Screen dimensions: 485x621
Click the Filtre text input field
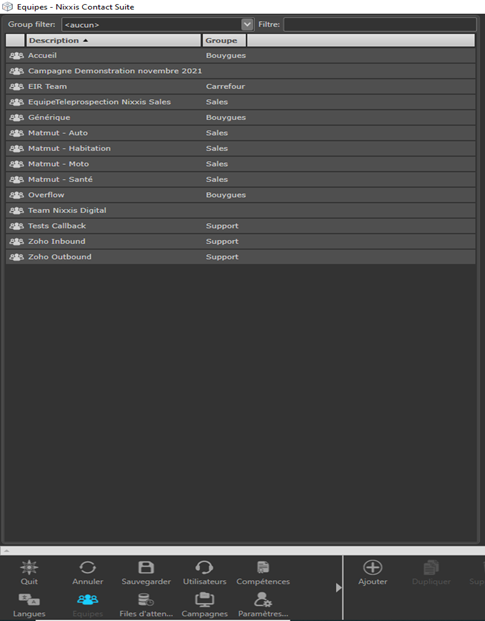[380, 25]
